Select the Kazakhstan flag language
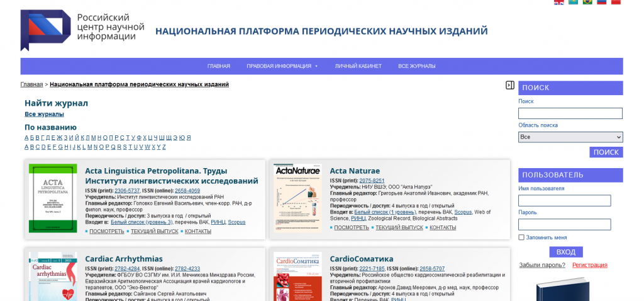The width and height of the screenshot is (644, 301). click(573, 2)
